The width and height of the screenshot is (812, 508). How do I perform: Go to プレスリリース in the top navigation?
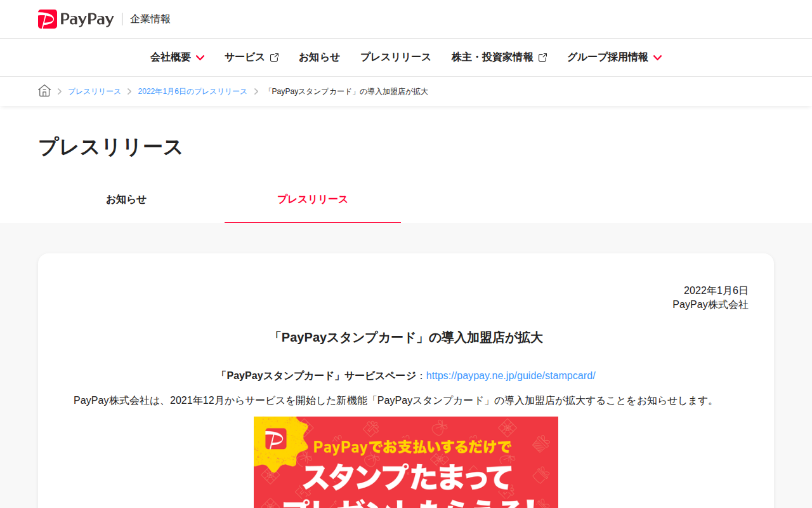point(395,57)
